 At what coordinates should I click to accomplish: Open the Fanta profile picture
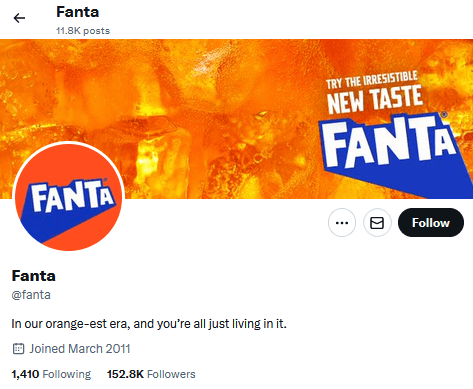pyautogui.click(x=69, y=196)
